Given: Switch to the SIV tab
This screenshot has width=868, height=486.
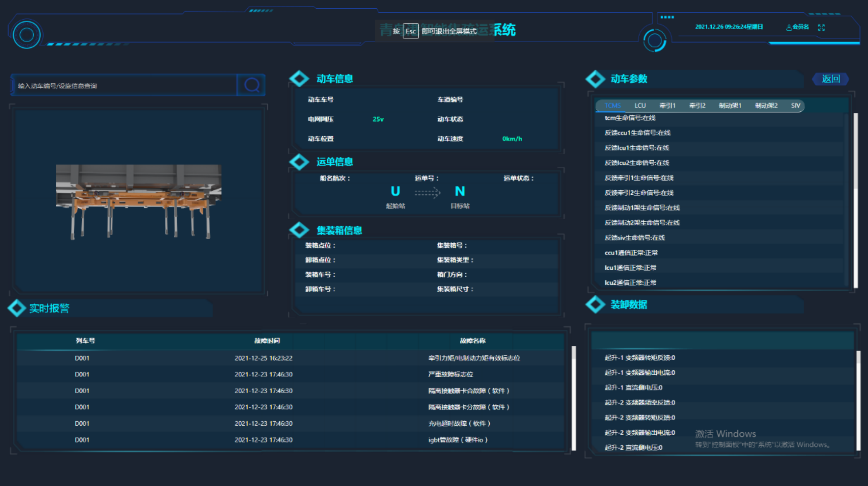Looking at the screenshot, I should click(x=795, y=106).
